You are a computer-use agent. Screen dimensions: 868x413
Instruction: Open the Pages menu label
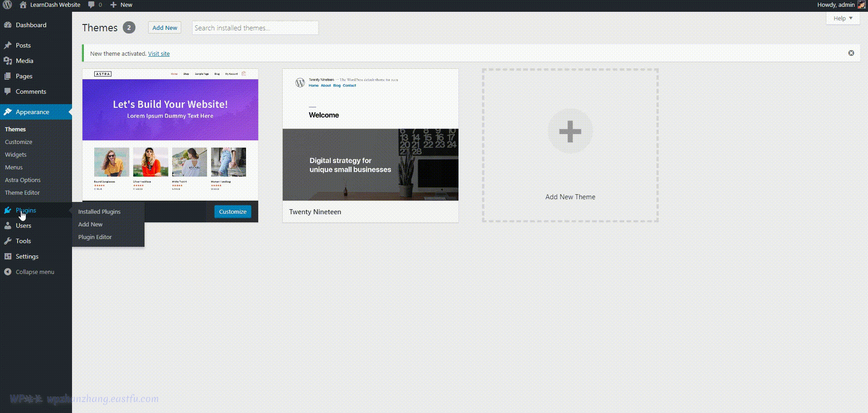click(24, 76)
